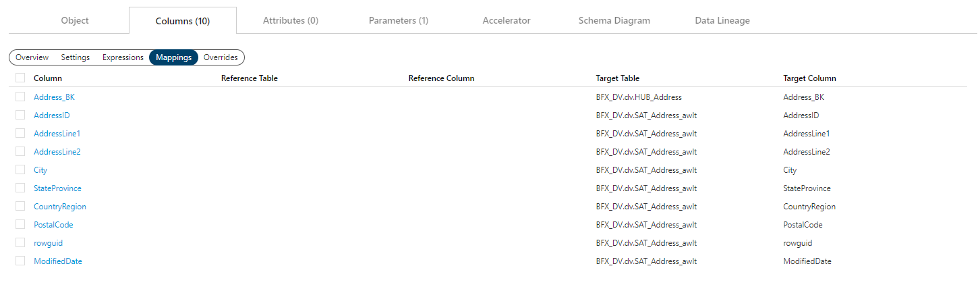980x289 pixels.
Task: Switch to the Settings view pill
Action: tap(76, 57)
